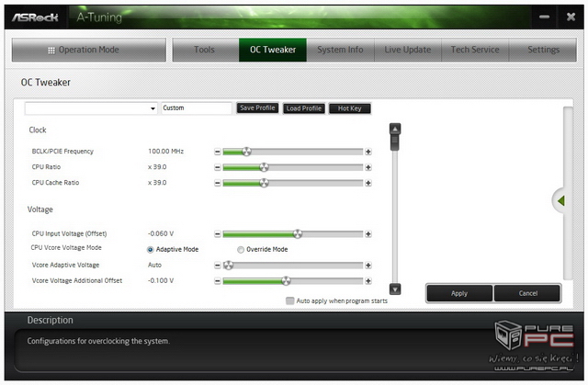
Task: Click the Load Profile button
Action: [x=304, y=108]
